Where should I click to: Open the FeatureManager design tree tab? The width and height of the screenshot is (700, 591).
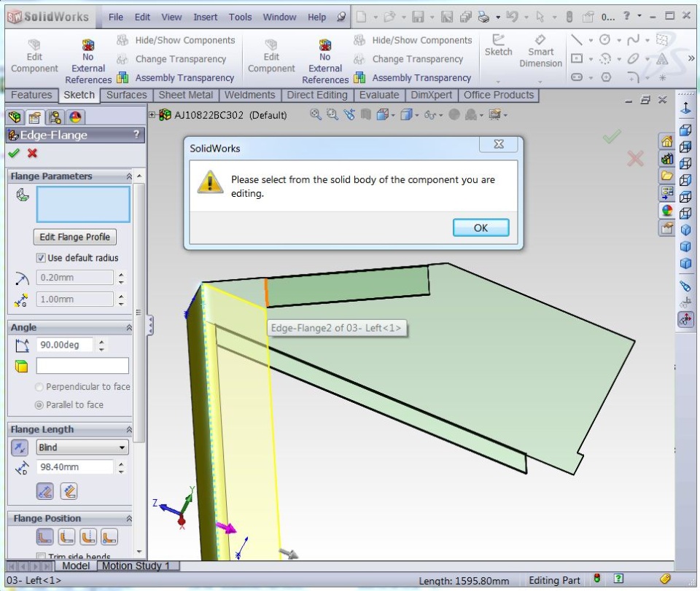(15, 117)
